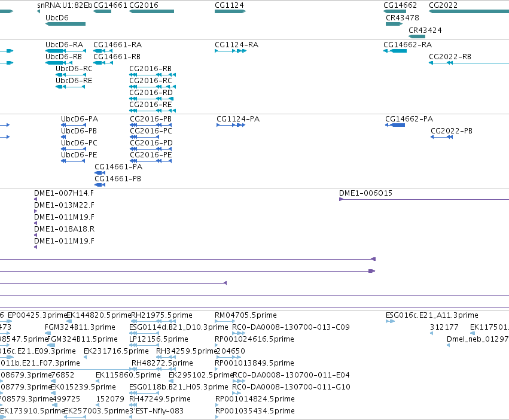
Task: Select the UbcD6-RE transcript label
Action: (74, 81)
